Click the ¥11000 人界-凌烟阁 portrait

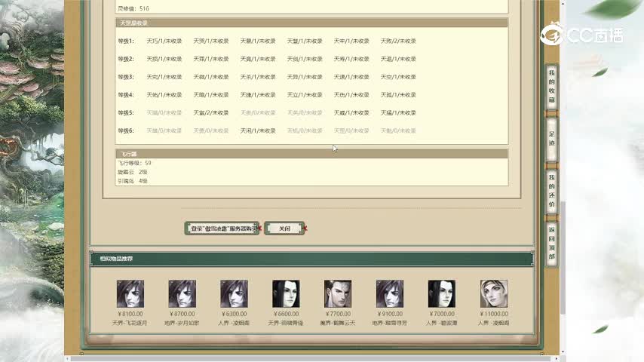(494, 293)
